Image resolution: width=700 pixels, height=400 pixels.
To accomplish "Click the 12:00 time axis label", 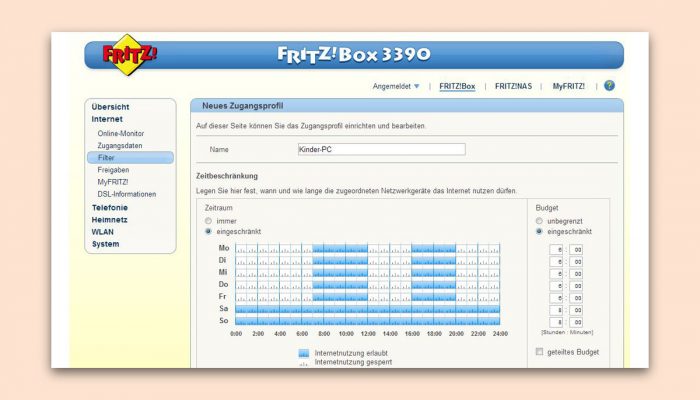I will click(368, 334).
